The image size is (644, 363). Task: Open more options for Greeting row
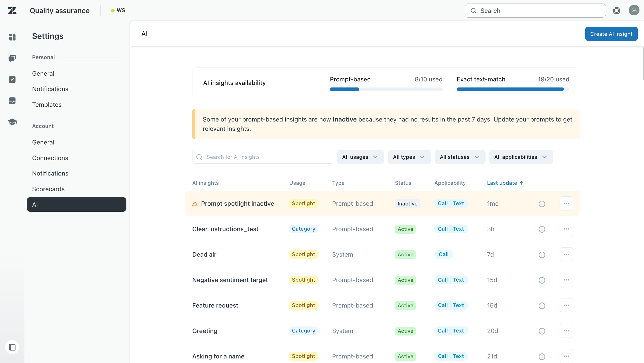566,331
